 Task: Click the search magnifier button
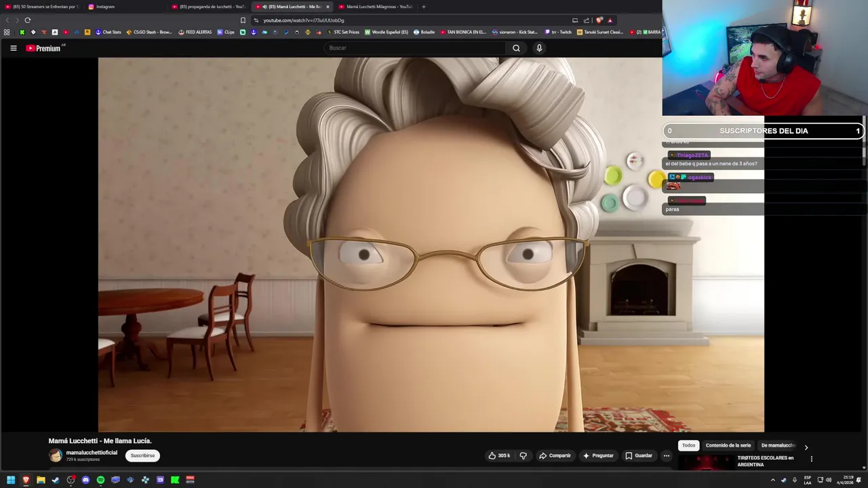(516, 48)
